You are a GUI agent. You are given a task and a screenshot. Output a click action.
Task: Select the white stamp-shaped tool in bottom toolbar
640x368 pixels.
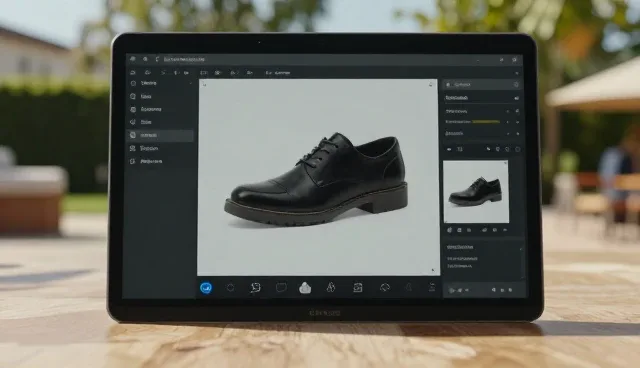click(x=305, y=288)
